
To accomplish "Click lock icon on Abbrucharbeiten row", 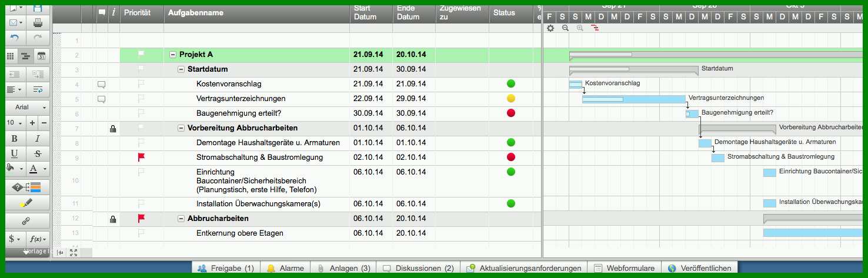I will (113, 219).
